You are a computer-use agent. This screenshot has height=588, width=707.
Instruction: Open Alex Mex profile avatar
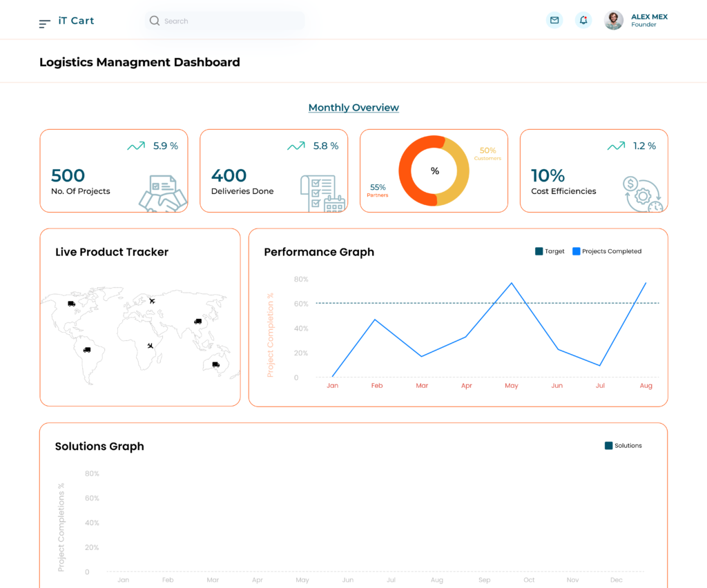(613, 21)
